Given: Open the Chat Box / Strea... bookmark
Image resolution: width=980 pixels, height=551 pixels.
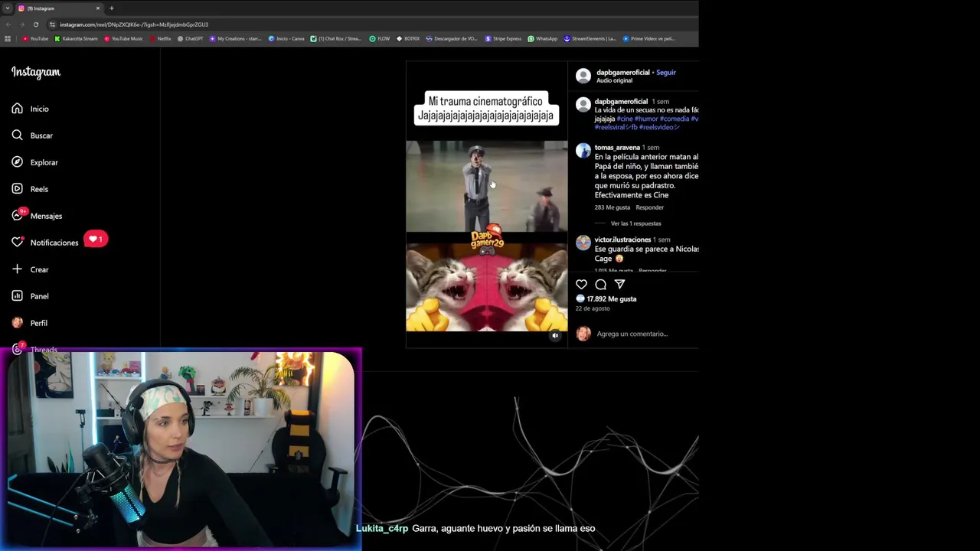Looking at the screenshot, I should tap(335, 38).
